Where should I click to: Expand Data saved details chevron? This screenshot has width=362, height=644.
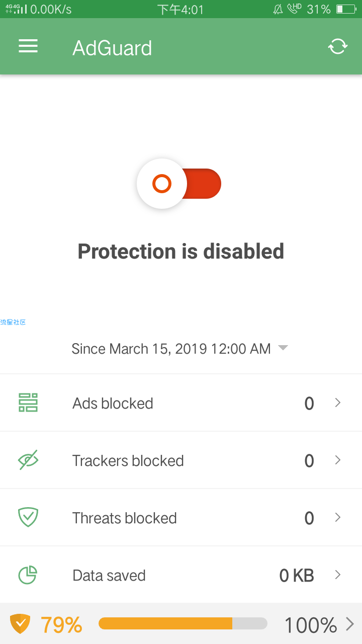[338, 575]
